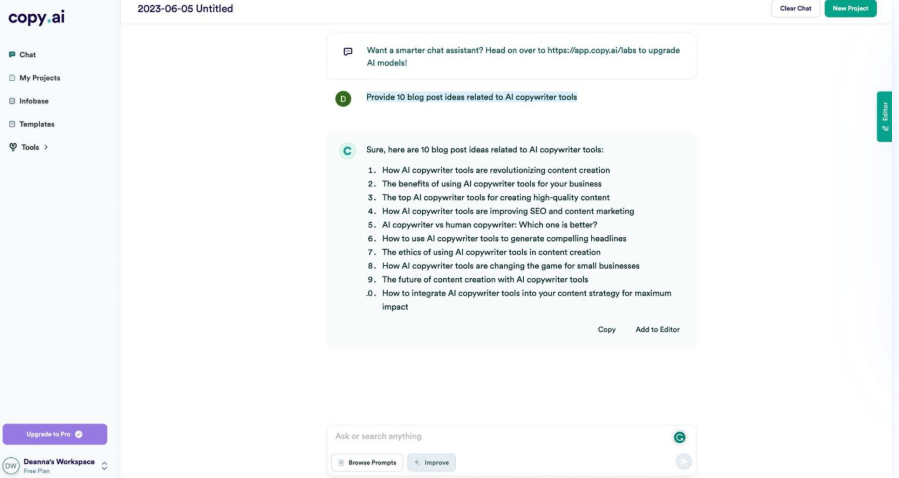Click the New Project button
Viewport: 899px width, 478px height.
(850, 9)
